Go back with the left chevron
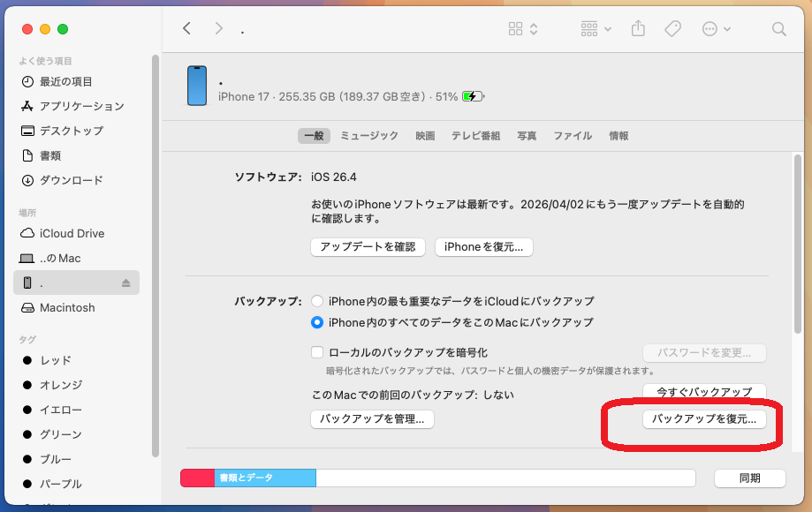The width and height of the screenshot is (812, 512). [x=187, y=28]
